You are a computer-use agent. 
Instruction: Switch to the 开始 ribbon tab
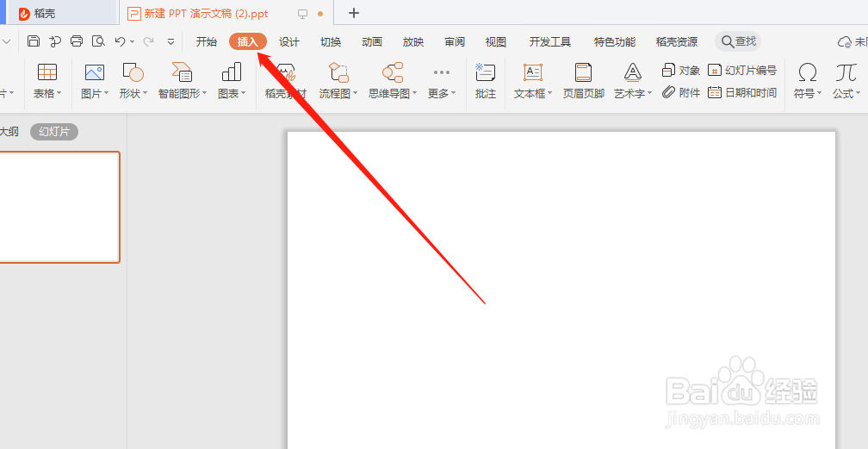[207, 41]
